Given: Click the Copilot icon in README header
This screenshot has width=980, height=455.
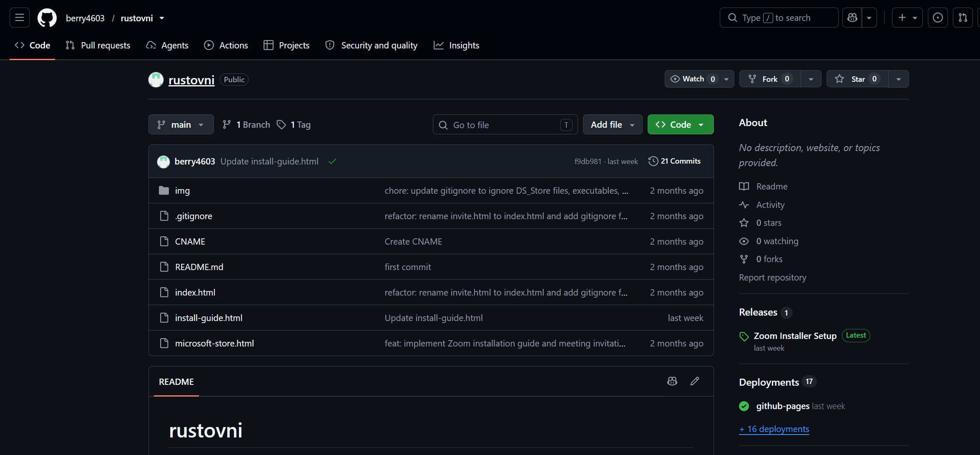Looking at the screenshot, I should tap(672, 381).
